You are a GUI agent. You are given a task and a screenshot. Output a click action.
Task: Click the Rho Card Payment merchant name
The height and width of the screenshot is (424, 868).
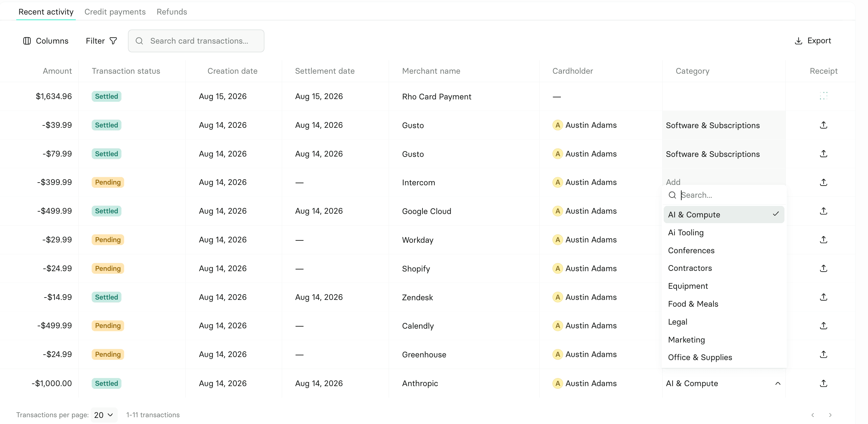(436, 97)
